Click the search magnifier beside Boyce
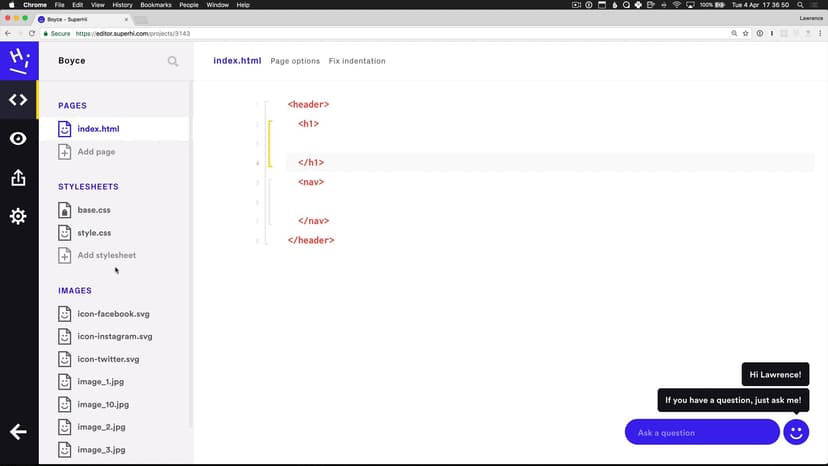This screenshot has width=828, height=466. click(x=173, y=61)
